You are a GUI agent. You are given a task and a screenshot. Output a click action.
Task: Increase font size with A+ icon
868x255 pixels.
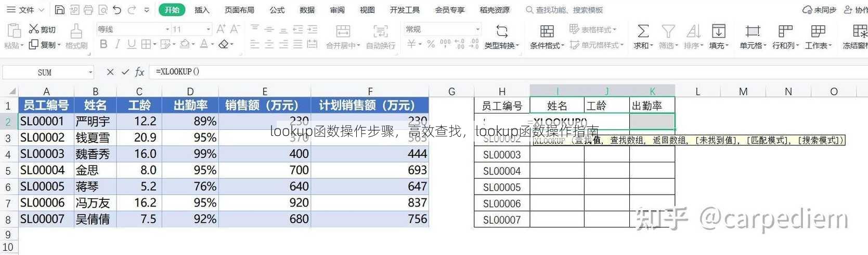click(x=221, y=29)
